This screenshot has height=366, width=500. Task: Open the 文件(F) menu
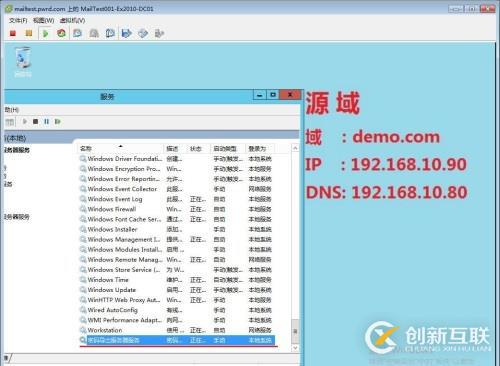(18, 21)
